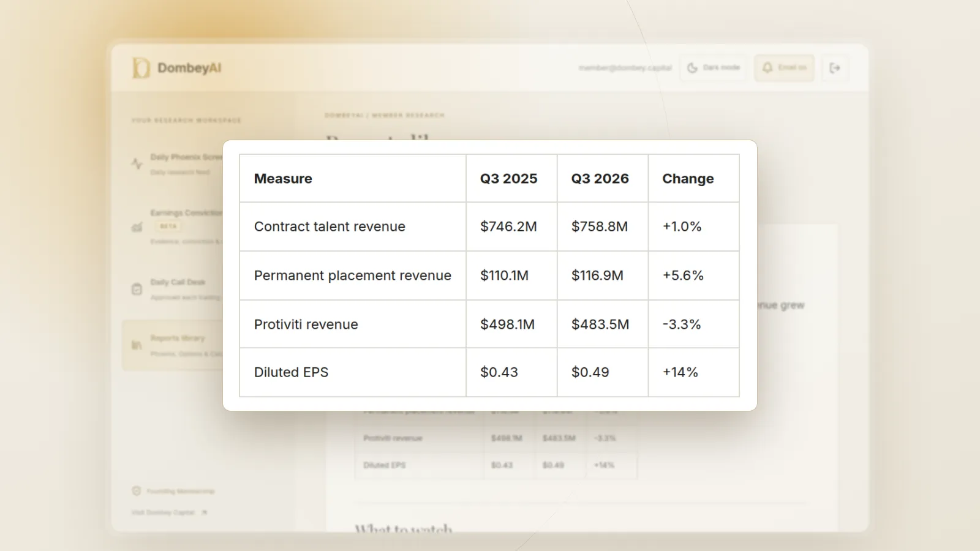Image resolution: width=980 pixels, height=551 pixels.
Task: Select the Contract talent revenue cell
Action: pyautogui.click(x=353, y=227)
